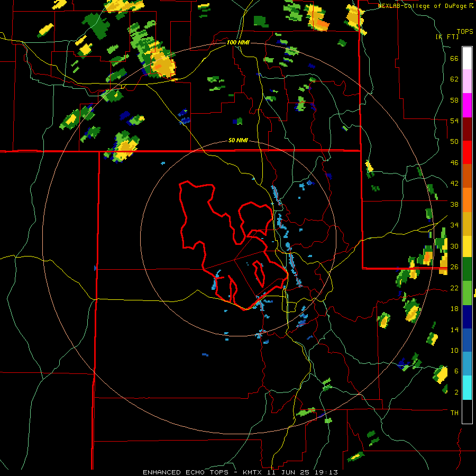
Task: Click the light pink legend swatch
Action: tap(467, 81)
